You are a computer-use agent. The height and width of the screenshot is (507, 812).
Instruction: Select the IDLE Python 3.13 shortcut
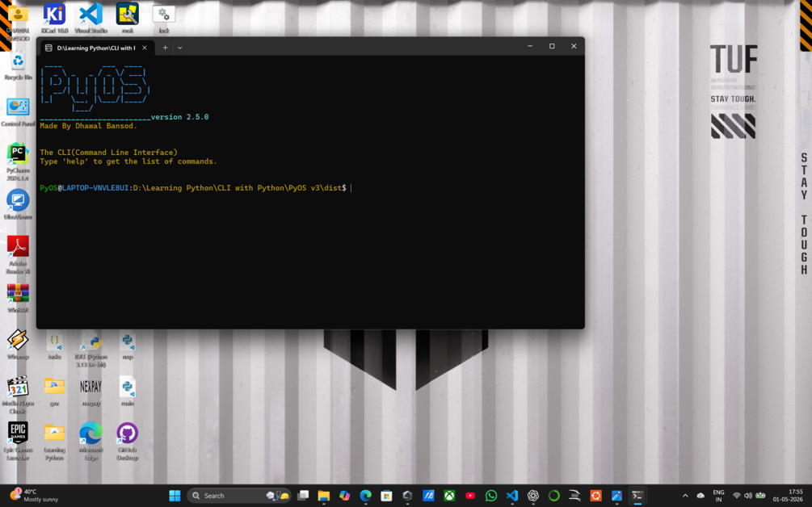click(90, 350)
